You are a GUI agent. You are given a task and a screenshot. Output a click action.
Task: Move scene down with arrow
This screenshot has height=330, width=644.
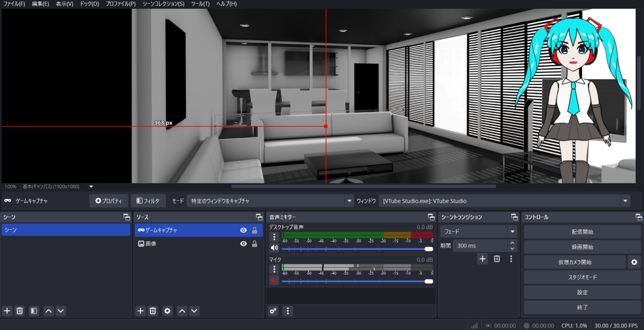[x=61, y=311]
